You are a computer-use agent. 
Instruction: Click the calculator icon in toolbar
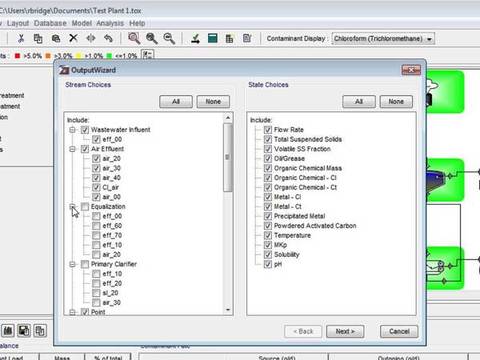point(212,38)
